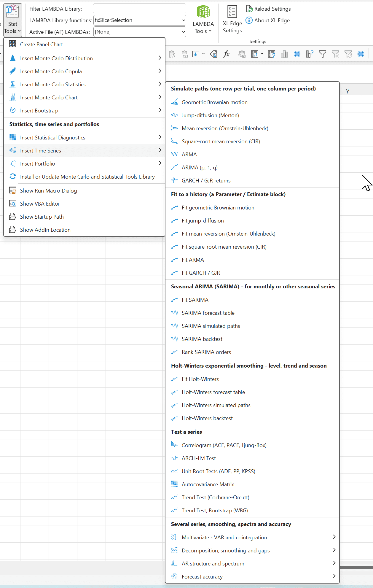Click the tag label toolbar icon

pos(213,54)
